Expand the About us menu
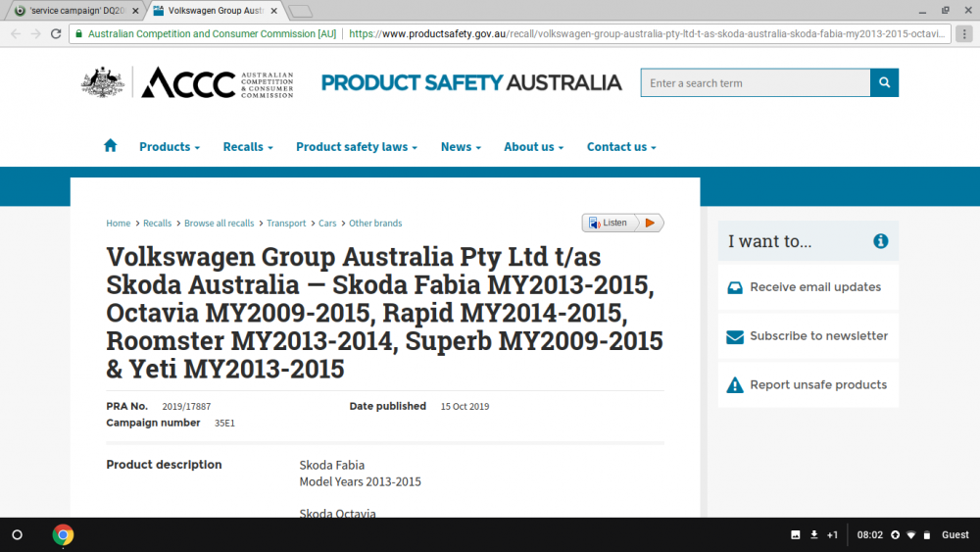980x552 pixels. tap(534, 146)
